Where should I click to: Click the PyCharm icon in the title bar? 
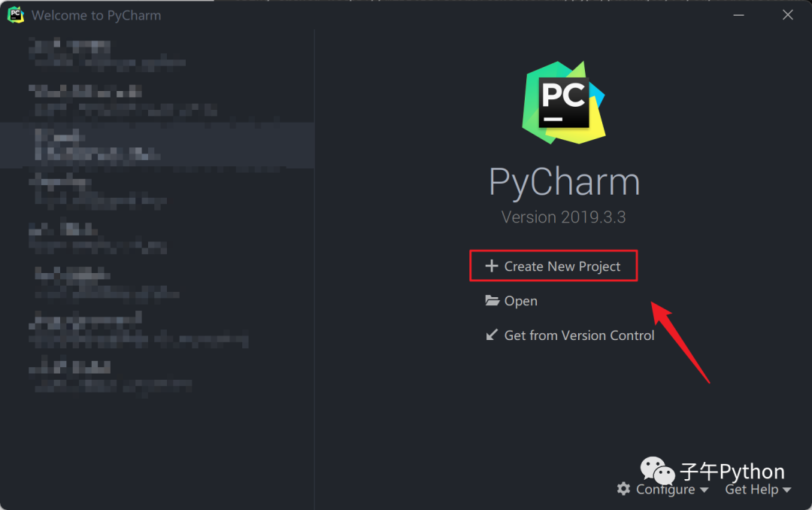16,15
